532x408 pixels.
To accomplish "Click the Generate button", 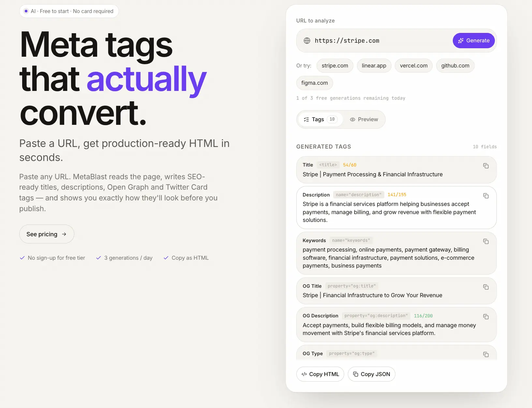I will (x=474, y=41).
